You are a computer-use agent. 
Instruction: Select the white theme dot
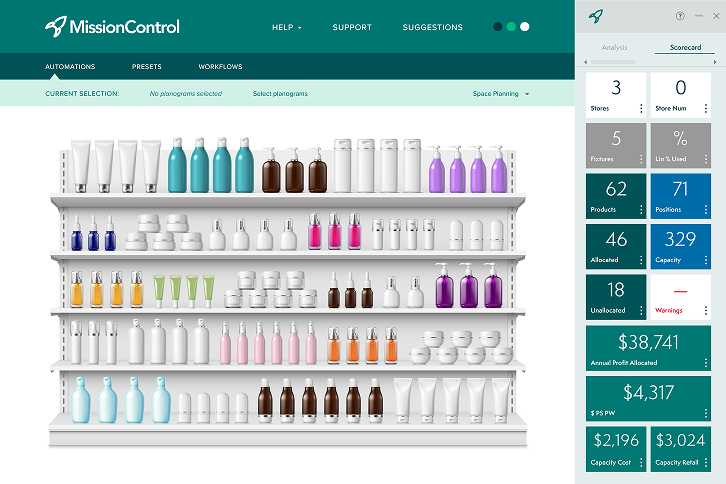pos(525,27)
